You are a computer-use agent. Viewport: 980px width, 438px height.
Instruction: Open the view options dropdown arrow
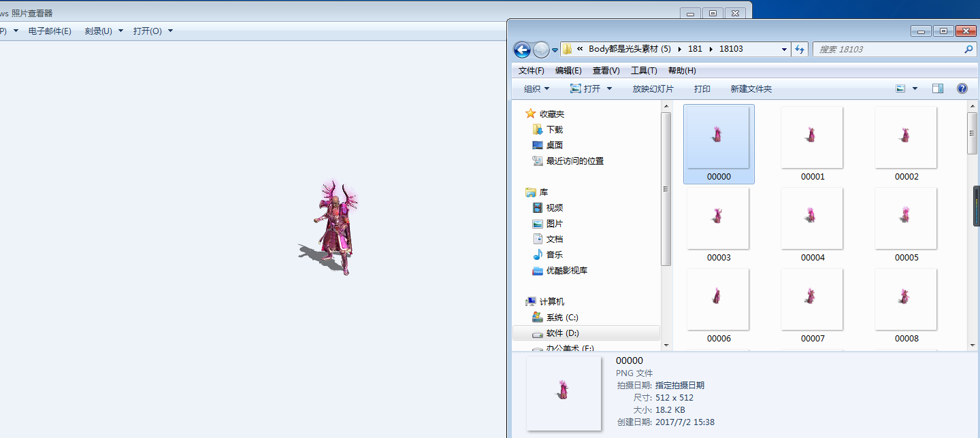click(915, 89)
